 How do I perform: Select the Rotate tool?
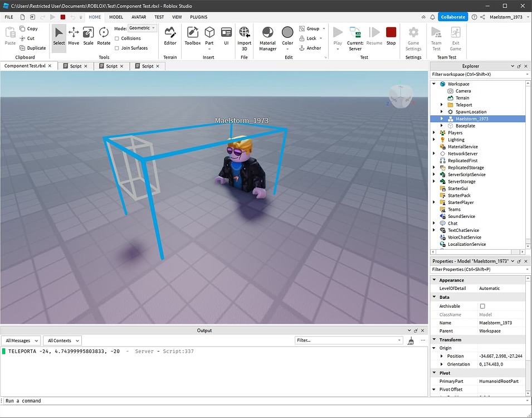click(104, 35)
